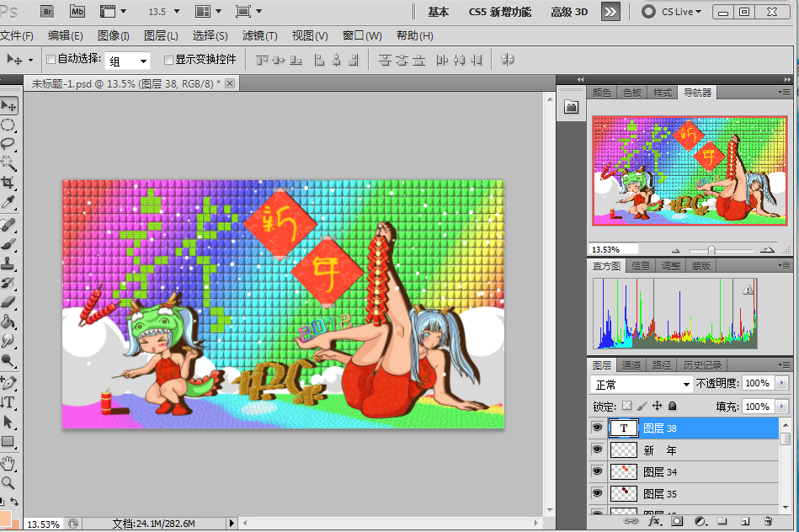Open the zoom level 13.5 dropdown
The width and height of the screenshot is (799, 532).
click(x=177, y=11)
